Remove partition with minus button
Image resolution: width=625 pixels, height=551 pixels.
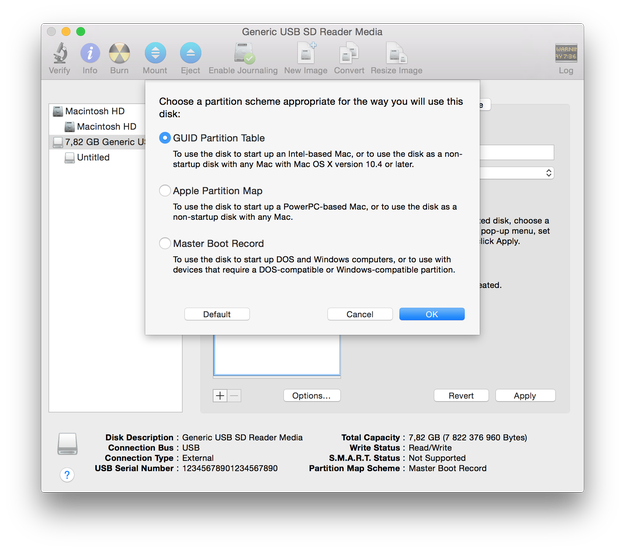coord(234,396)
